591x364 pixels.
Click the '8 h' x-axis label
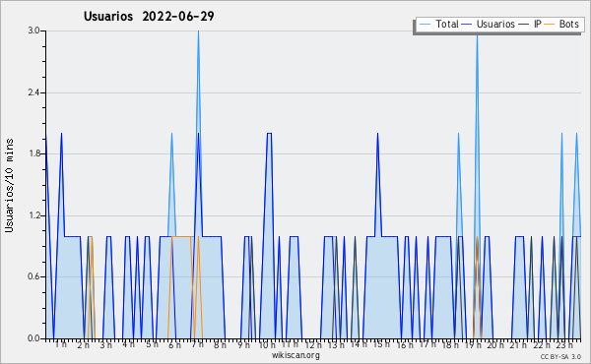click(220, 344)
